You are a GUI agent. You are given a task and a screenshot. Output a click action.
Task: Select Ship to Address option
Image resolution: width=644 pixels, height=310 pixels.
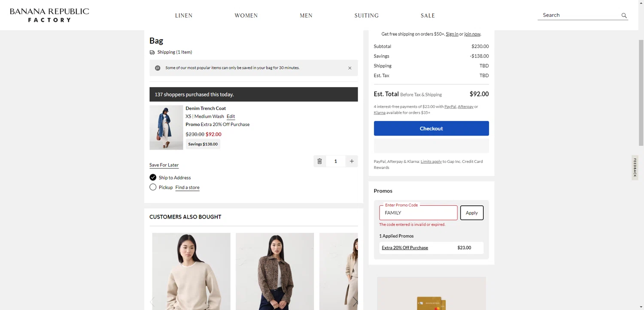tap(153, 178)
